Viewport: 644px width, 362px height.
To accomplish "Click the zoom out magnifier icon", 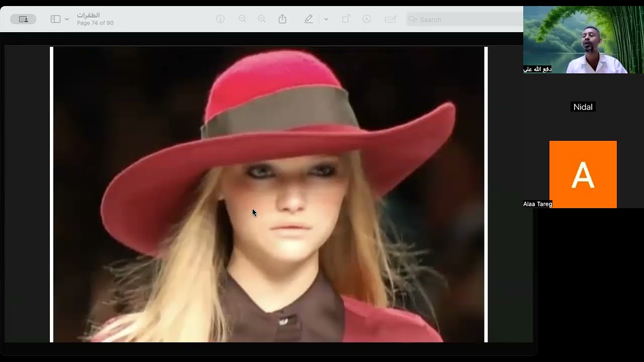I will [243, 19].
